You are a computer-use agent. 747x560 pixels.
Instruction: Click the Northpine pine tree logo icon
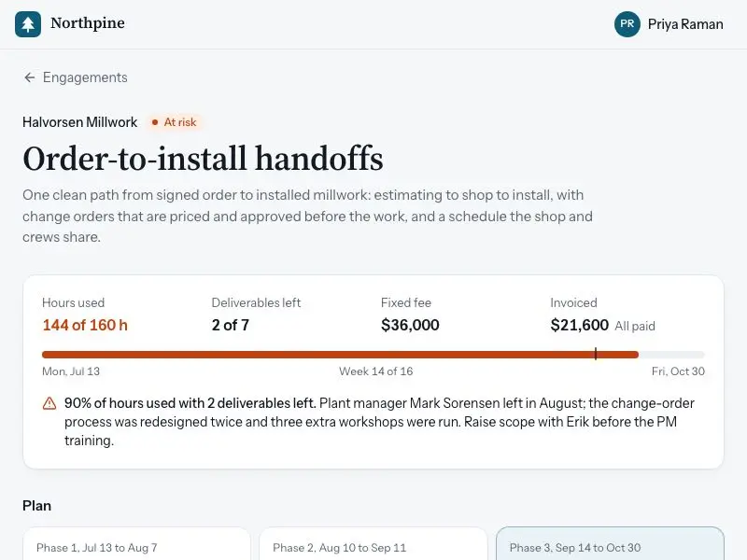point(28,24)
